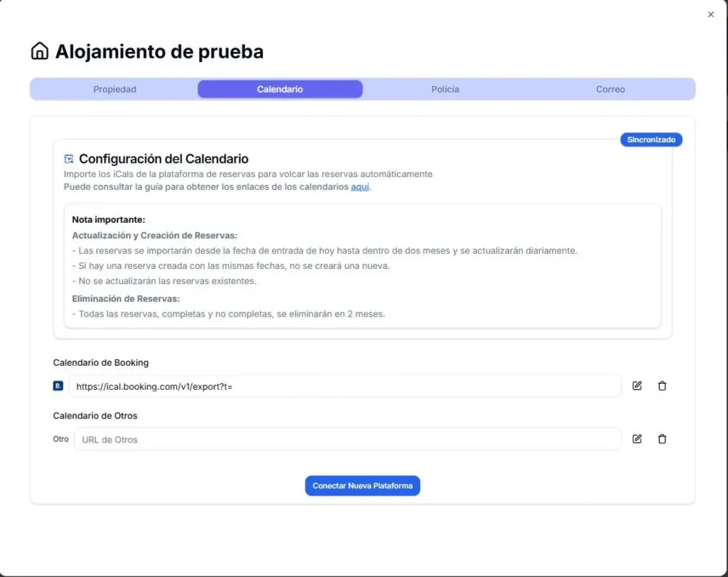Select the Booking "B" platform icon
Viewport: 728px width, 577px height.
[57, 386]
